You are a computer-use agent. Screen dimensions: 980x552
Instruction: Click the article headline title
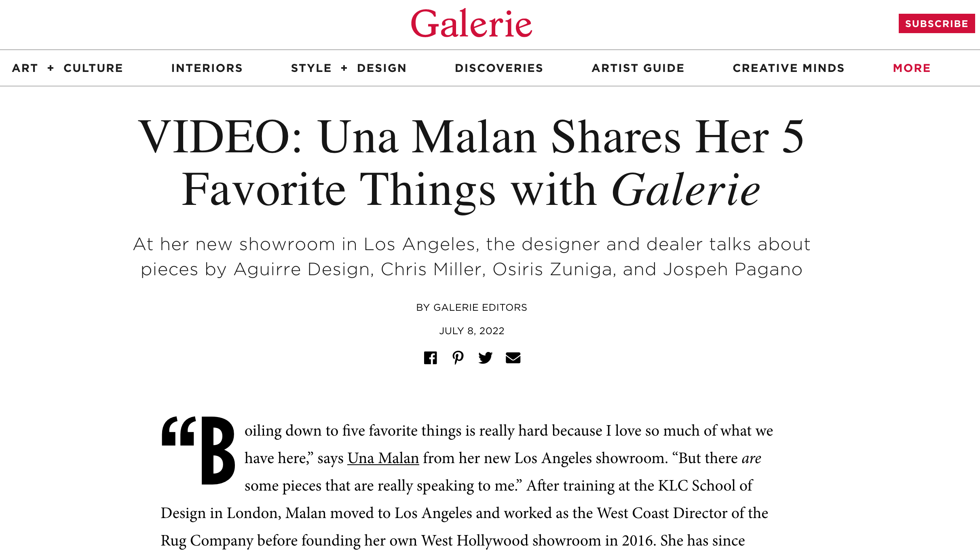pyautogui.click(x=471, y=163)
